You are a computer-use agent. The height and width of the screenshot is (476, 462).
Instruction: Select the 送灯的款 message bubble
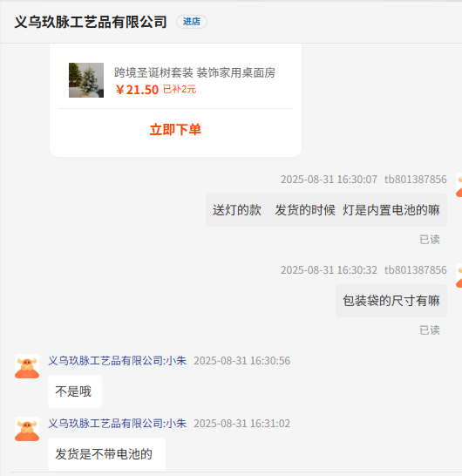click(x=326, y=210)
